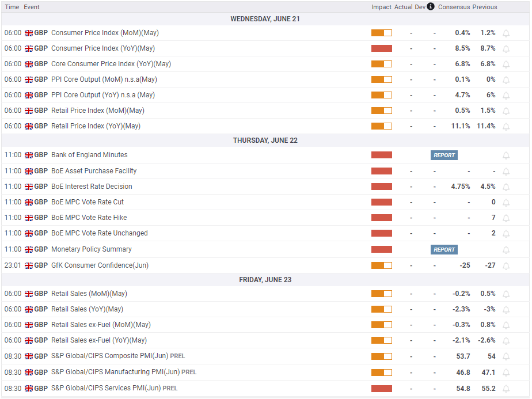This screenshot has width=532, height=399.
Task: Click impact bar for Consumer Price Index (YoY)
Action: pyautogui.click(x=381, y=48)
